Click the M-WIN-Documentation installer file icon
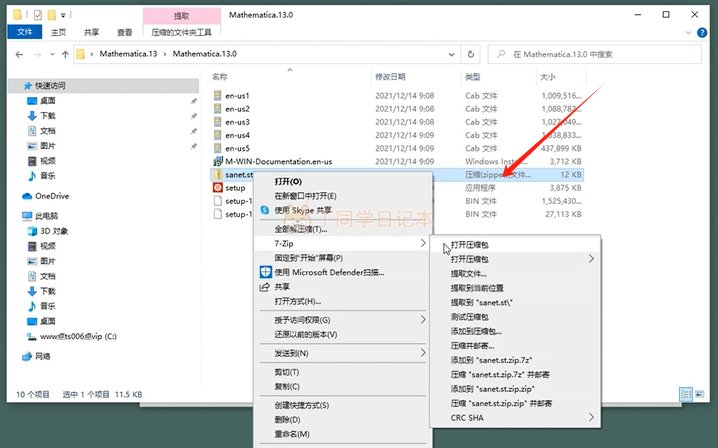The width and height of the screenshot is (718, 448). pos(217,161)
